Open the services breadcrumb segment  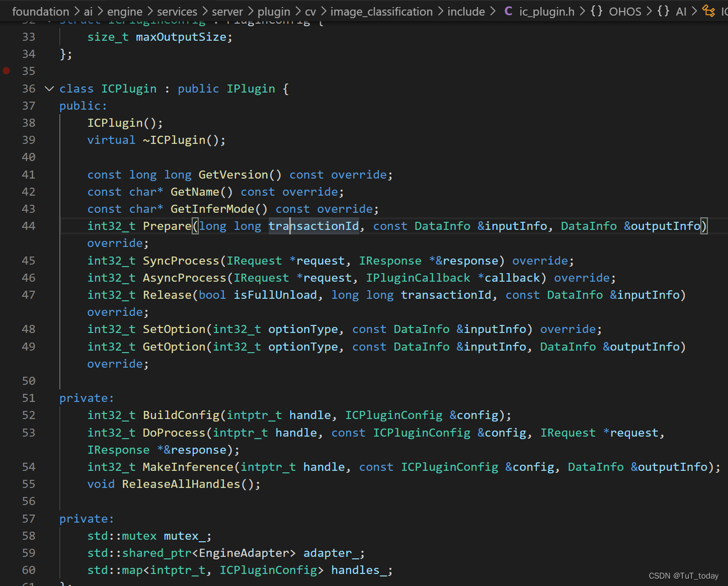177,11
